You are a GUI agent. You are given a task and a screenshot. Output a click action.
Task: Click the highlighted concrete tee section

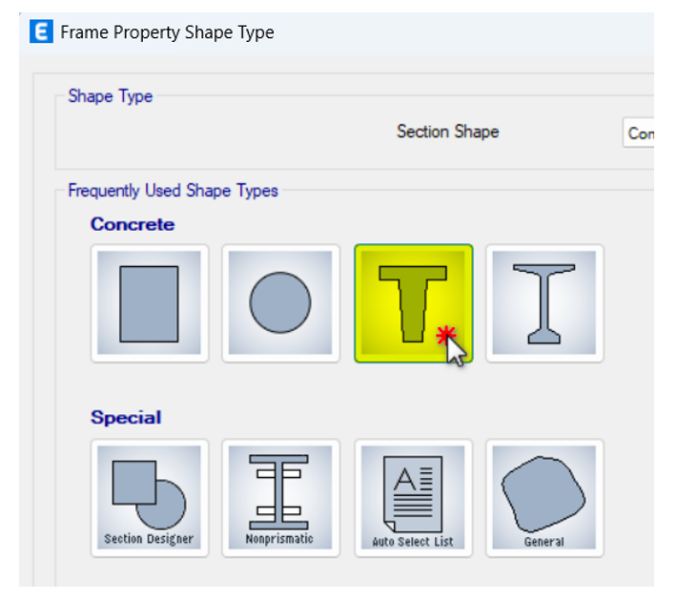point(413,303)
